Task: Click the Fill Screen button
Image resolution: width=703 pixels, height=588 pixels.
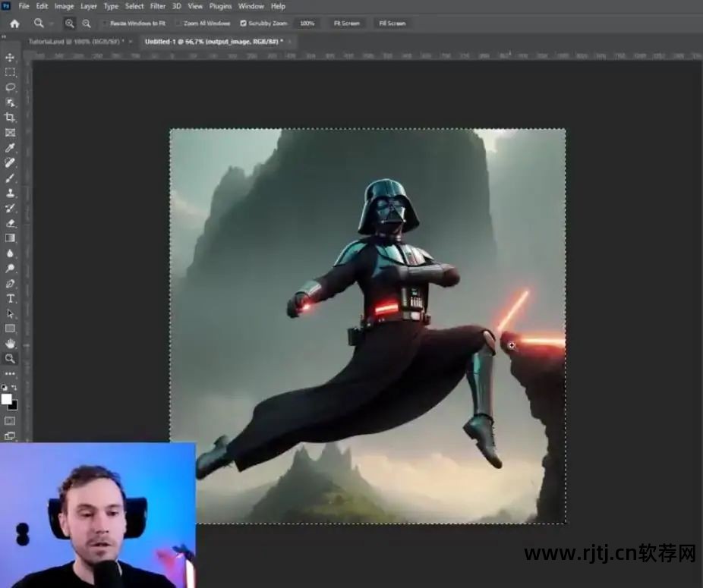Action: pyautogui.click(x=392, y=24)
